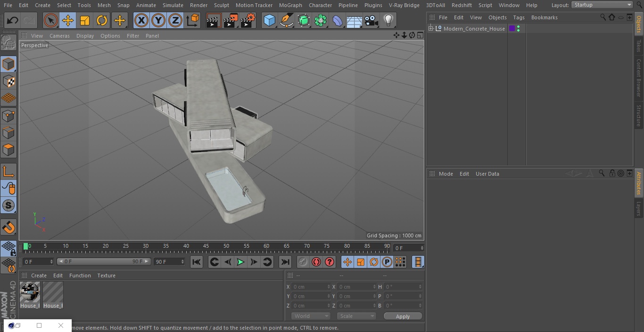Open Attributes Mode menu
Screen dimensions: 644x332
[x=446, y=174]
